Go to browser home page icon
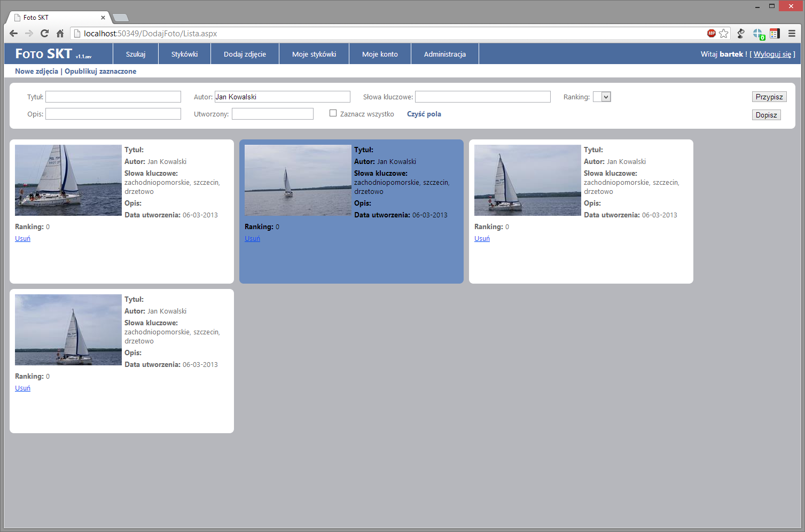The width and height of the screenshot is (805, 532). click(60, 34)
